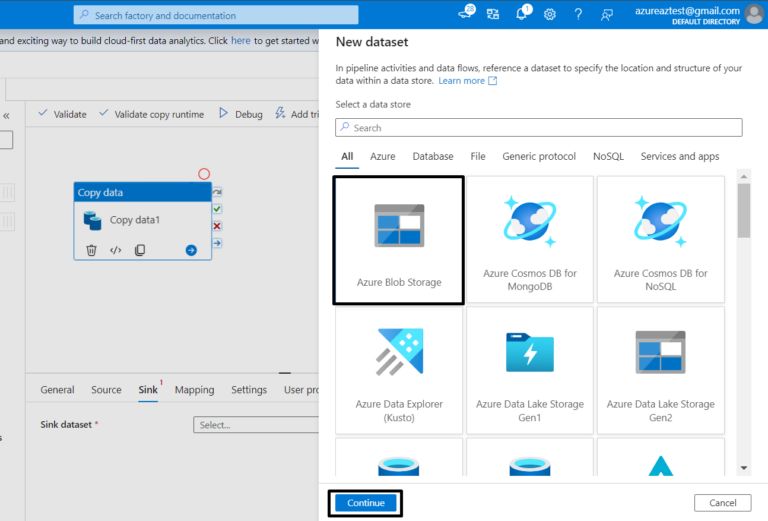Switch to the File tab

coord(478,156)
